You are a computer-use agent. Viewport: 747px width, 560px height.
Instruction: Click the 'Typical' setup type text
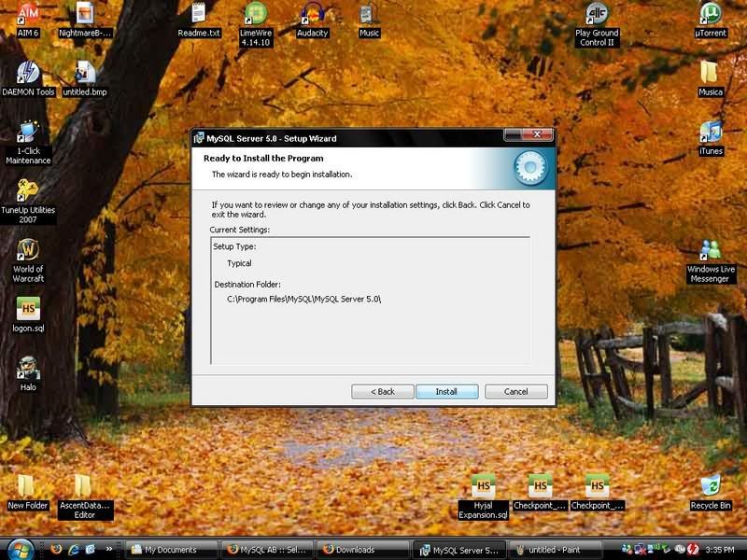tap(239, 263)
